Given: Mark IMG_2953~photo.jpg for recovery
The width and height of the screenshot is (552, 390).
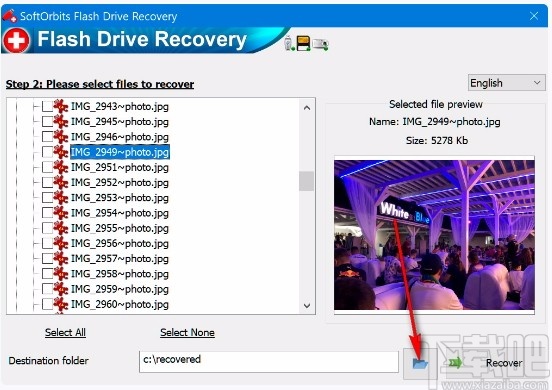Looking at the screenshot, I should tap(47, 197).
